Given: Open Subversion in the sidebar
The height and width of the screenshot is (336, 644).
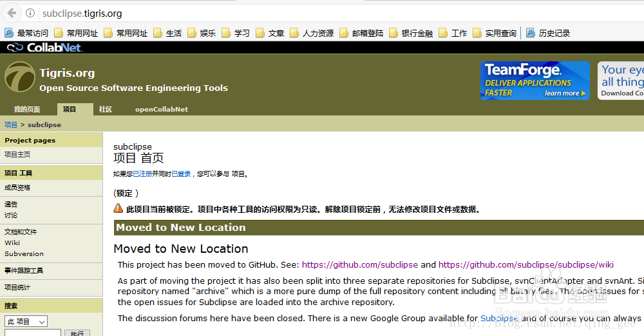Looking at the screenshot, I should tap(24, 253).
